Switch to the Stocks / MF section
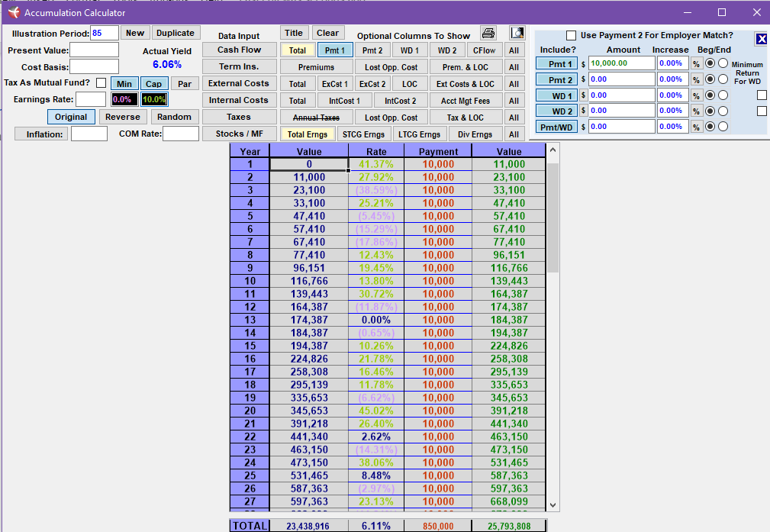This screenshot has width=770, height=532. point(239,134)
